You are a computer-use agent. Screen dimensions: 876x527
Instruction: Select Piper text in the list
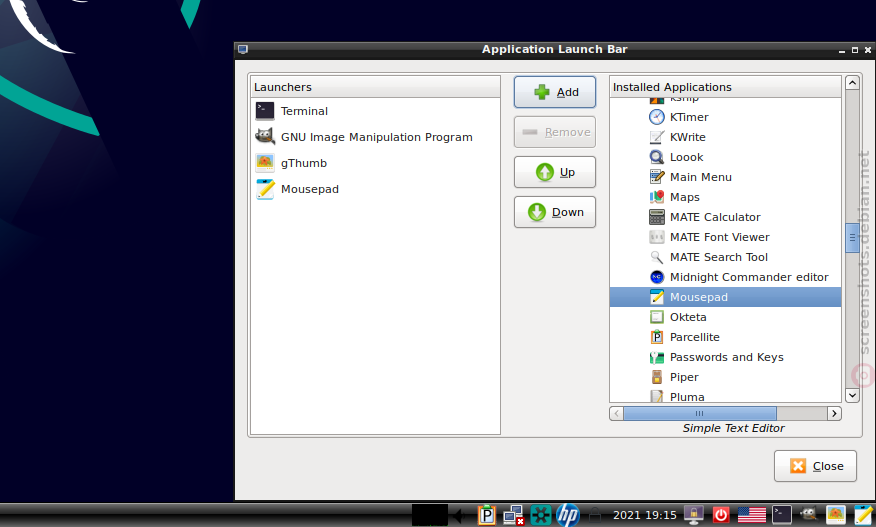(684, 378)
